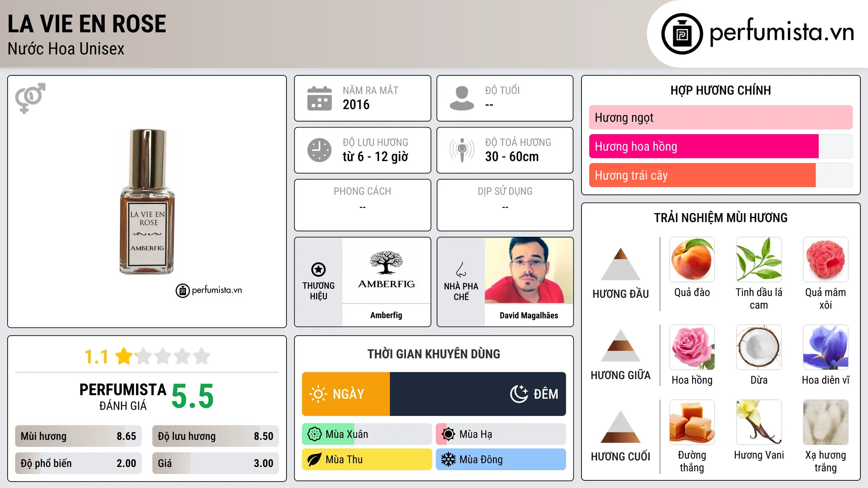
Task: Click the 1.1 star rating number
Action: [x=97, y=357]
